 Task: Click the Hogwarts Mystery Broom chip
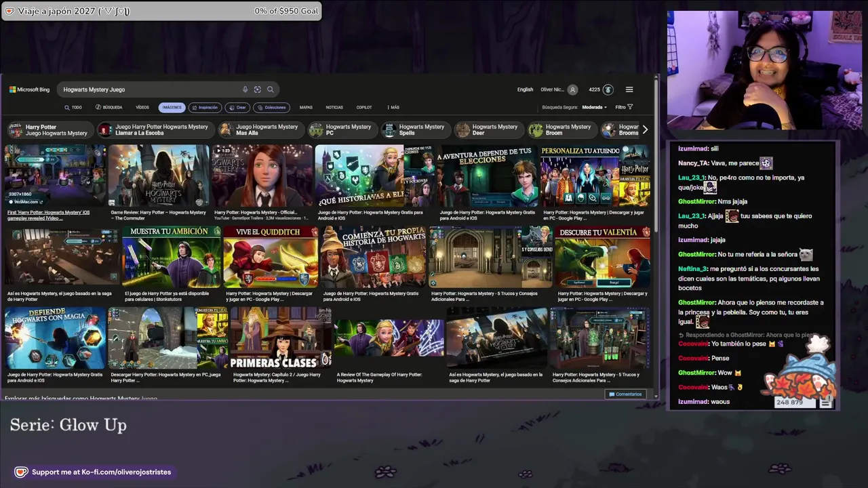(x=561, y=130)
